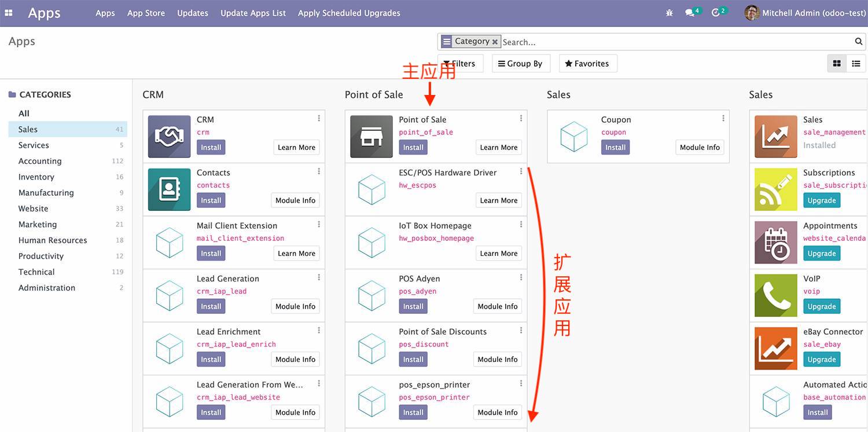This screenshot has height=432, width=868.
Task: Click the Lead Generation cube icon
Action: (169, 295)
